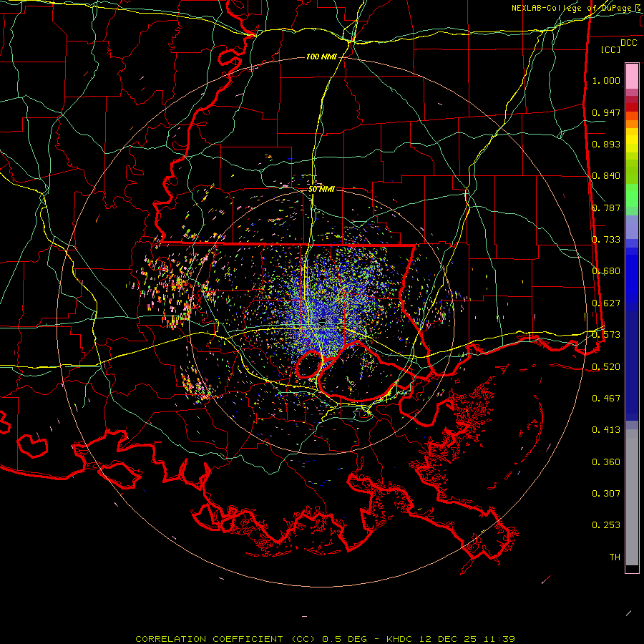Click the 100 NMI range ring label

coord(321,57)
